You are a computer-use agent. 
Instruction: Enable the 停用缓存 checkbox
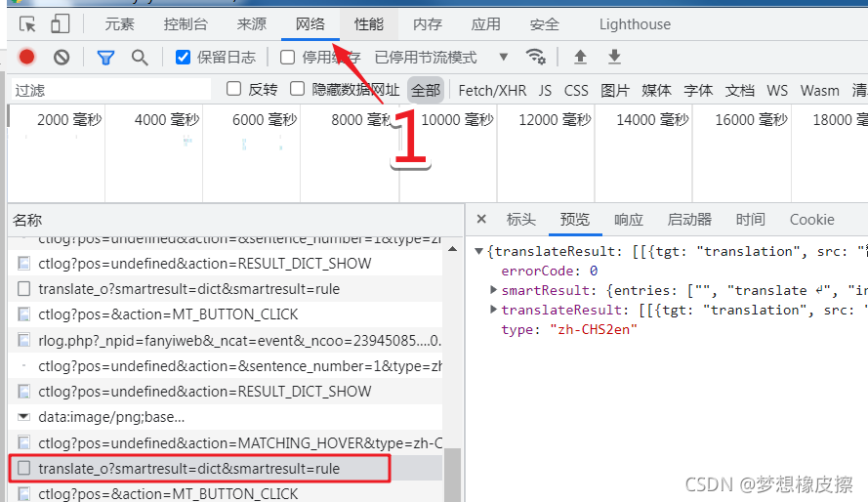[x=287, y=57]
